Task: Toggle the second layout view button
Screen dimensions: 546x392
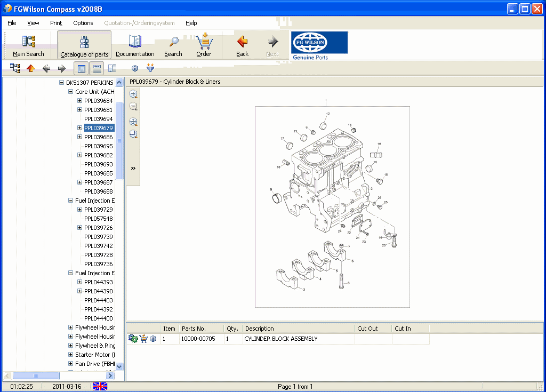Action: (x=97, y=68)
